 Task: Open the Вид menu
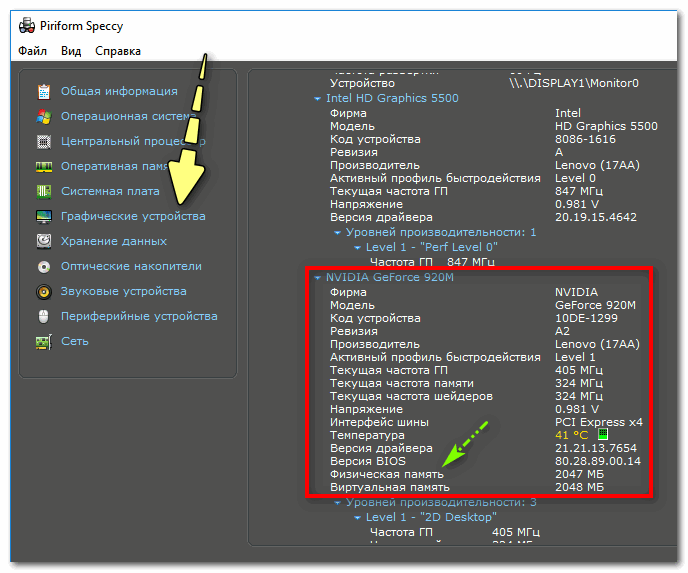coord(71,51)
